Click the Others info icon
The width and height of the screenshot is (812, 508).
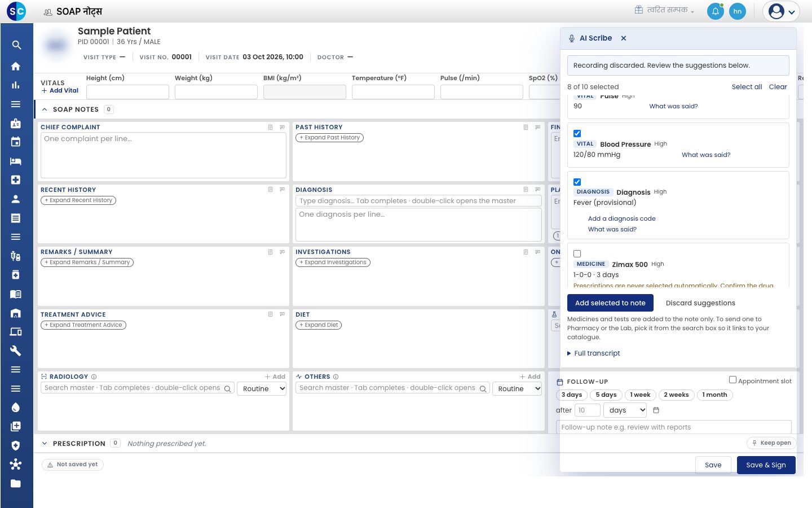[336, 377]
